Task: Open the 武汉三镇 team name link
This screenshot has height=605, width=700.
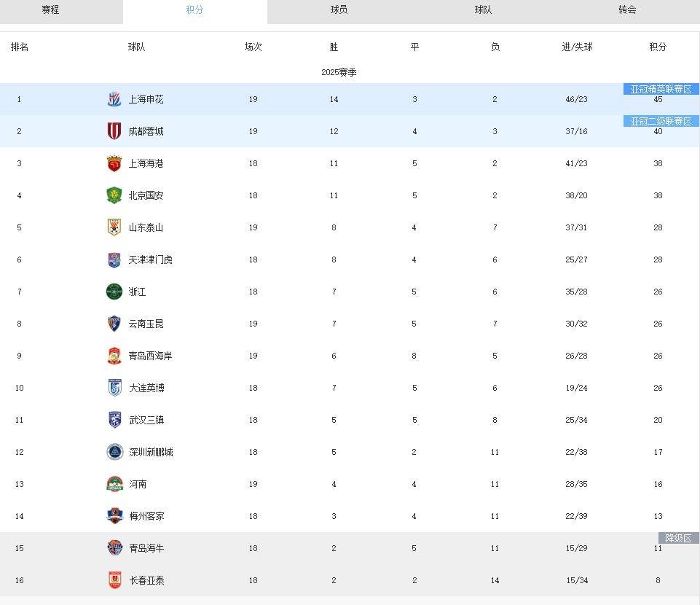Action: [x=146, y=420]
